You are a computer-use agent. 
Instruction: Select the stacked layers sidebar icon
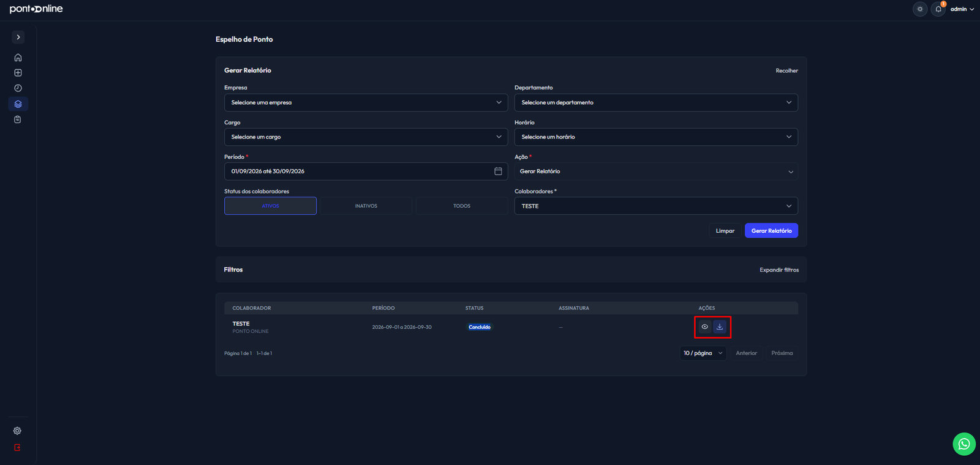[18, 104]
